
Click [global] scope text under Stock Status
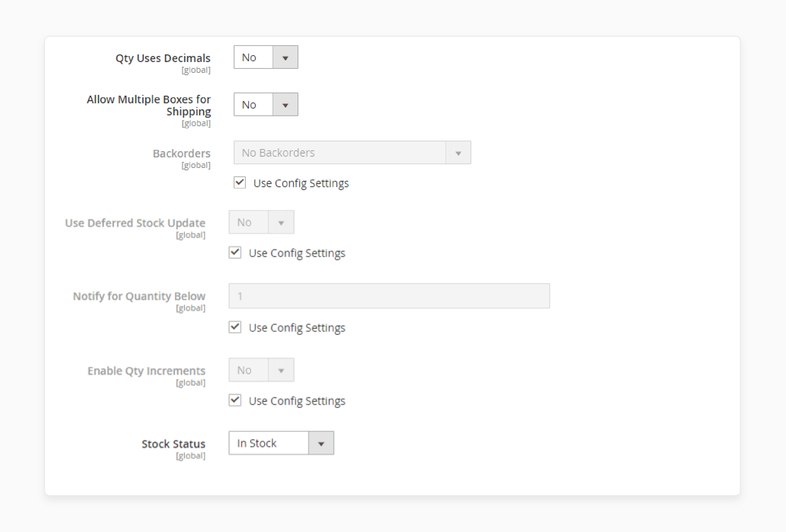pos(191,456)
